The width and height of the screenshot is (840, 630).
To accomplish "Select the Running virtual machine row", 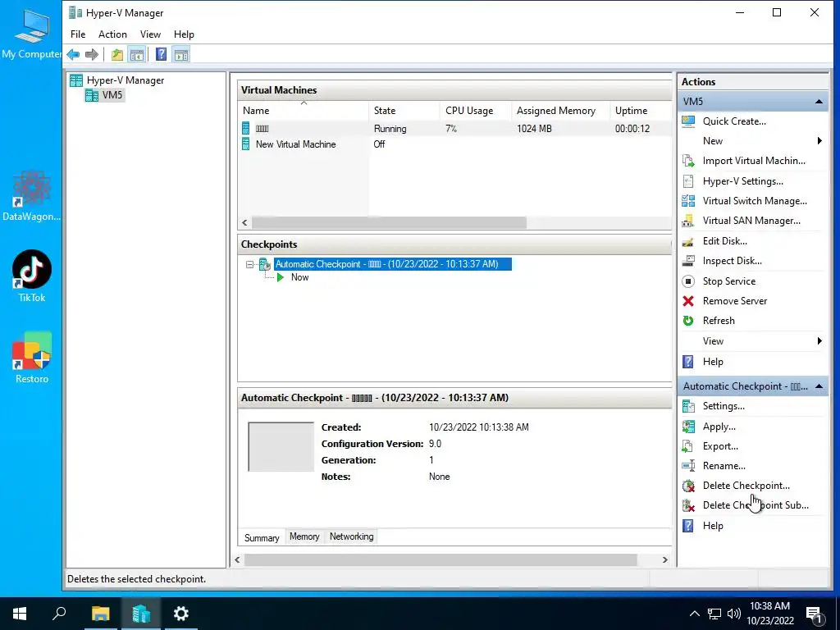I will (x=454, y=129).
